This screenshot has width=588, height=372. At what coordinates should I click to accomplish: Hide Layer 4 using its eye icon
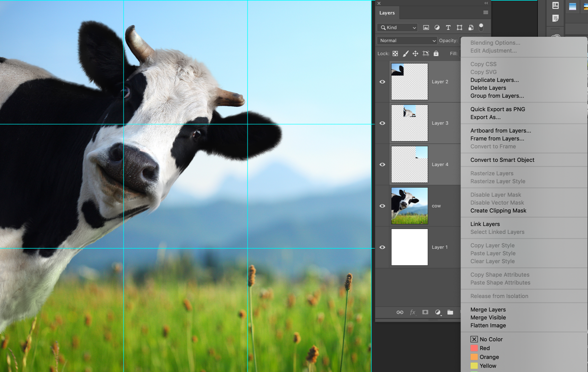[382, 164]
